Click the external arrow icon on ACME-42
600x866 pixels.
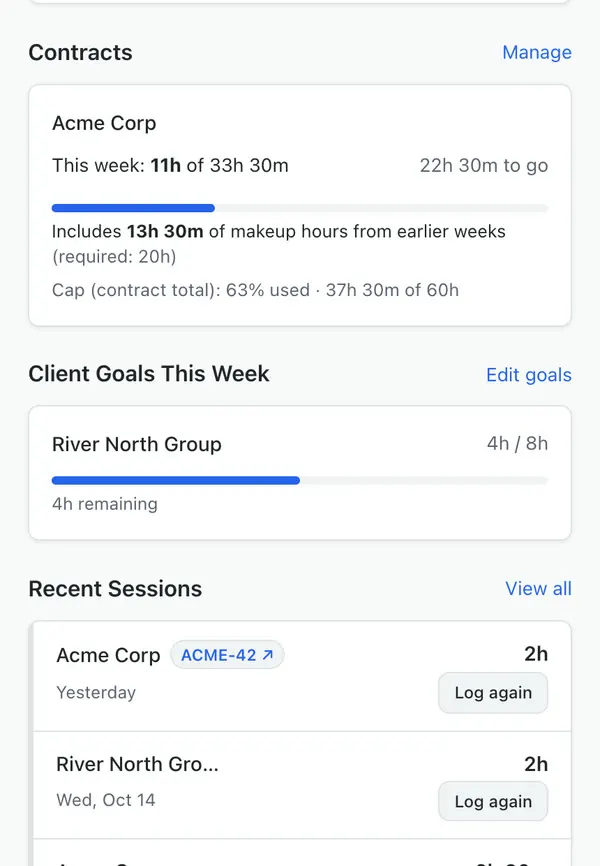(x=268, y=655)
